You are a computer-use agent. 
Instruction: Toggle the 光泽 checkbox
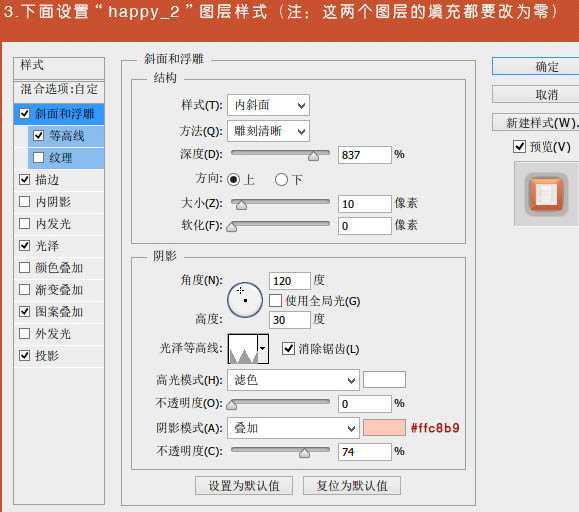click(x=24, y=245)
